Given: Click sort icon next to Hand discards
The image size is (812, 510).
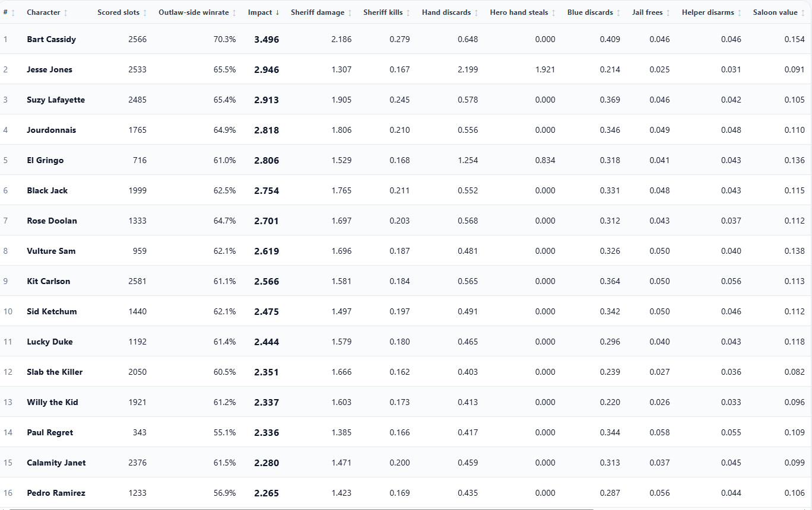Looking at the screenshot, I should click(x=476, y=12).
